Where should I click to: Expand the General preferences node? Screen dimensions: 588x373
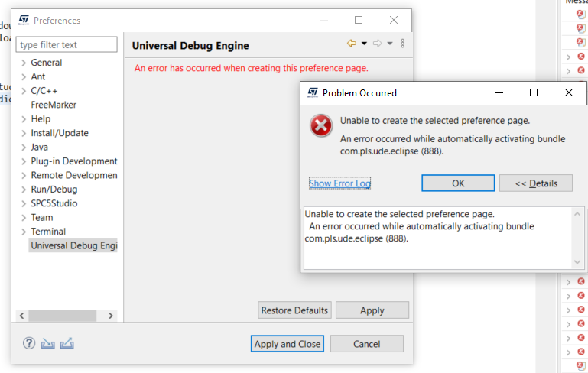(24, 63)
